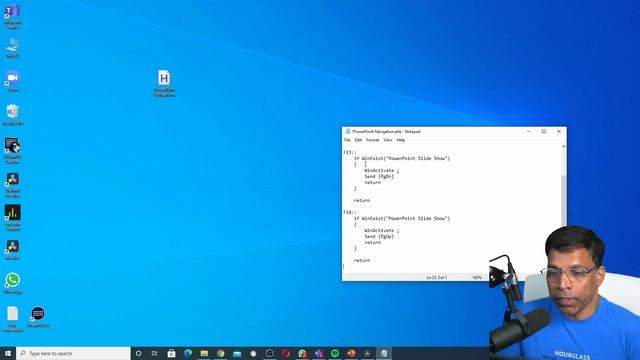Open the Recycle Bin on the desktop
640x360 pixels.
[13, 114]
